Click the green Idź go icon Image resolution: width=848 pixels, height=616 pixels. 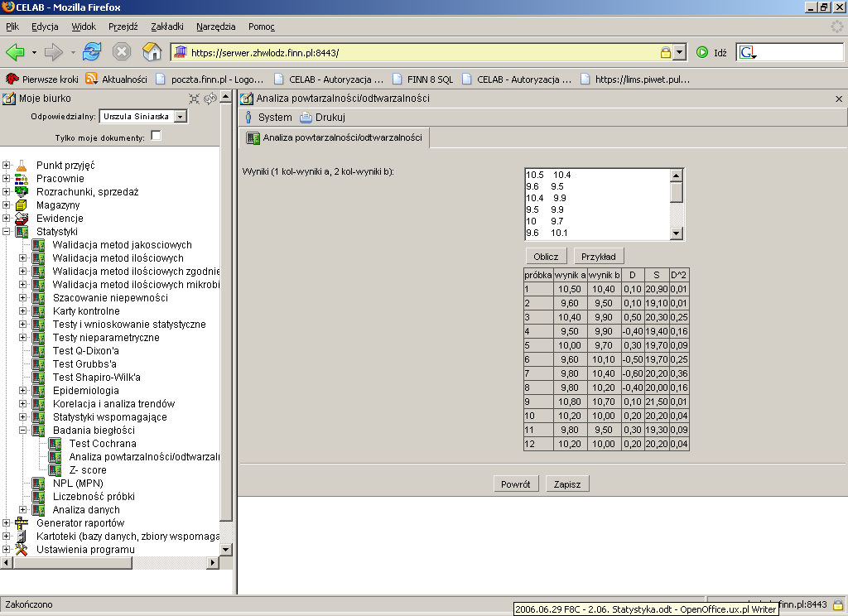[x=702, y=52]
